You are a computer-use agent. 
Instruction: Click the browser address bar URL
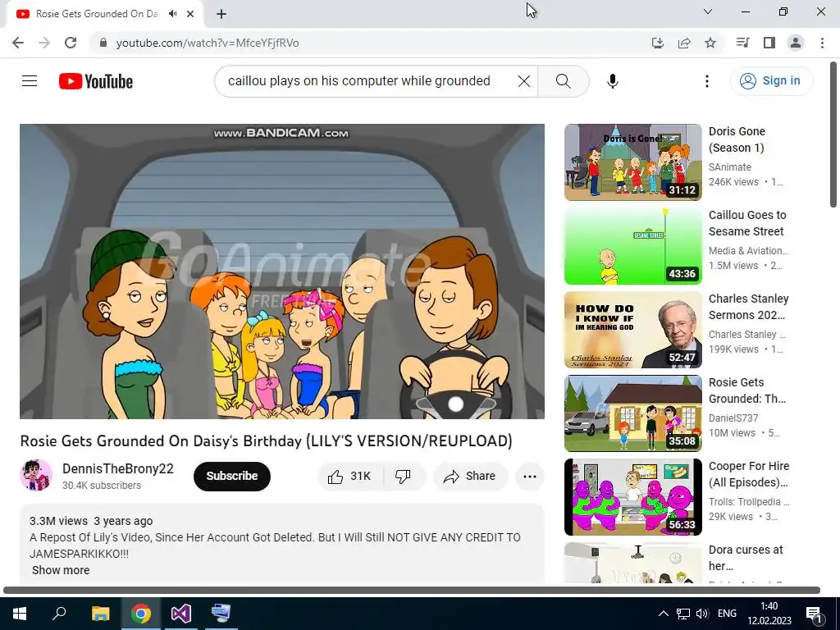(208, 43)
